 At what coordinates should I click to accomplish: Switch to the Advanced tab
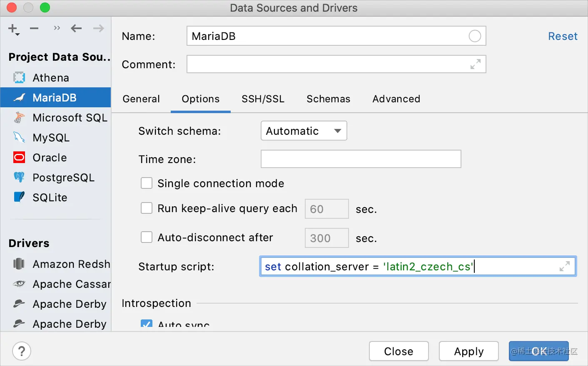(396, 99)
